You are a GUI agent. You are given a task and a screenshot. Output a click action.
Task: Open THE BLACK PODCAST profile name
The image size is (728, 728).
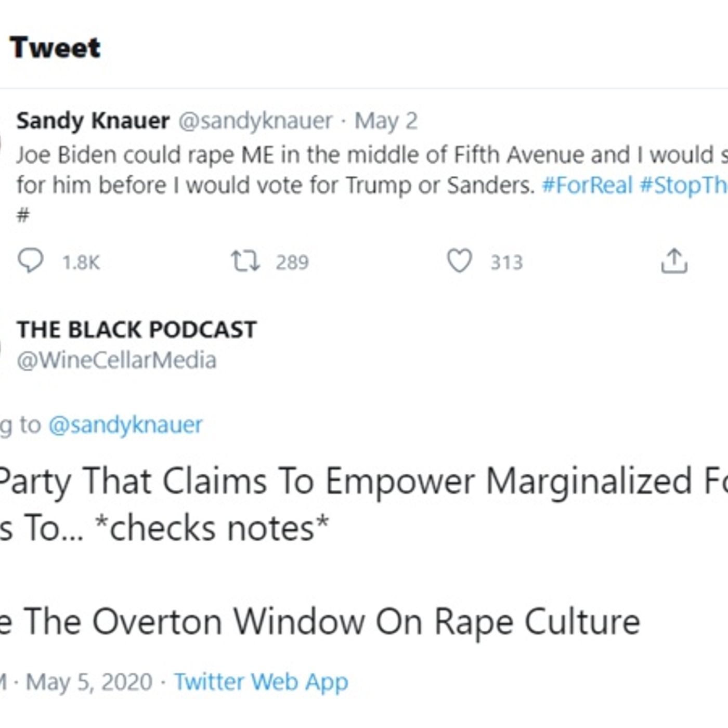click(x=137, y=330)
